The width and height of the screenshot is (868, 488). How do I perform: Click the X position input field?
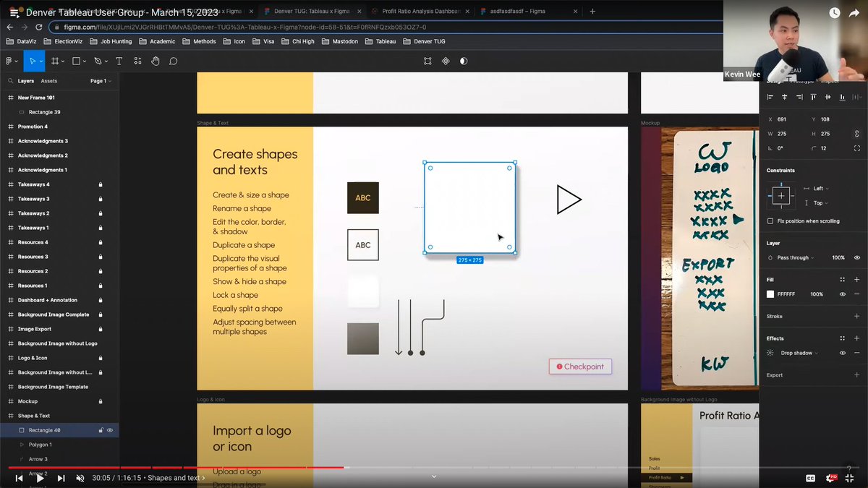tap(785, 119)
